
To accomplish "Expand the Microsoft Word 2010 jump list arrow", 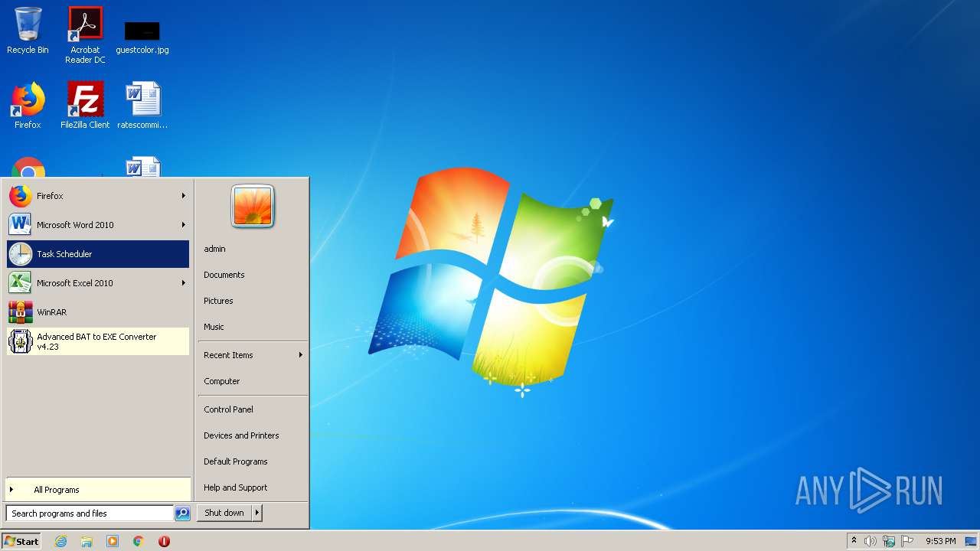I will (x=184, y=225).
